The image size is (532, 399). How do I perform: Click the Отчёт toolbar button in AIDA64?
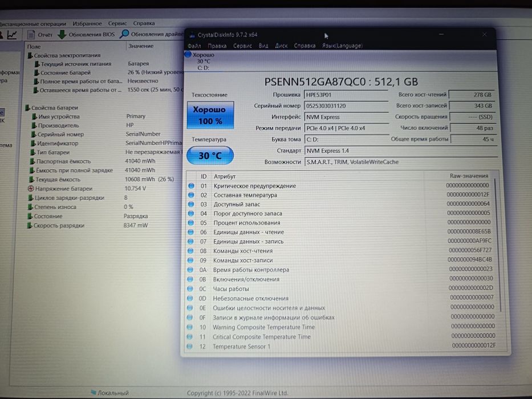tap(40, 35)
